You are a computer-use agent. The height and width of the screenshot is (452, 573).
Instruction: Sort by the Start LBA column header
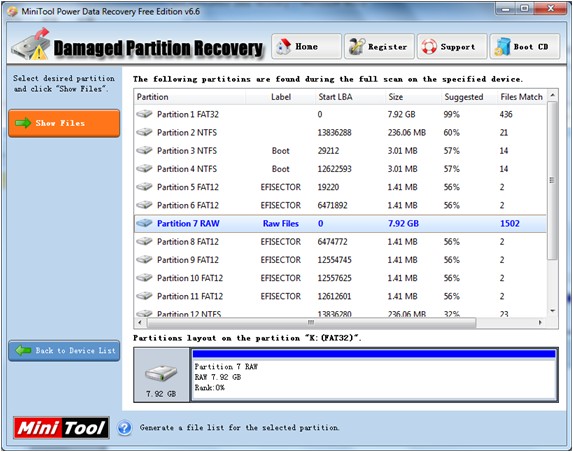point(350,97)
